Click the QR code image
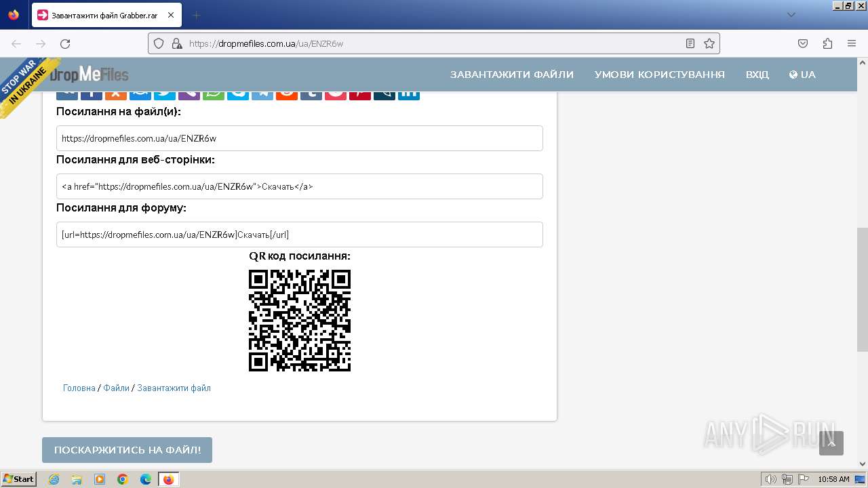 (x=300, y=321)
